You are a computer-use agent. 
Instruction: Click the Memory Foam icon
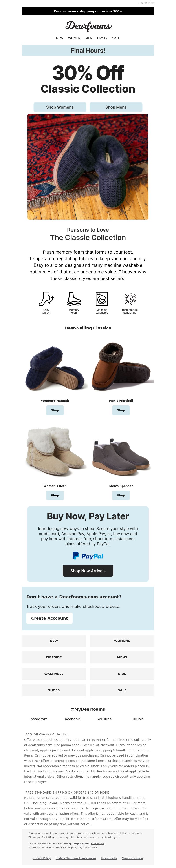(x=74, y=299)
